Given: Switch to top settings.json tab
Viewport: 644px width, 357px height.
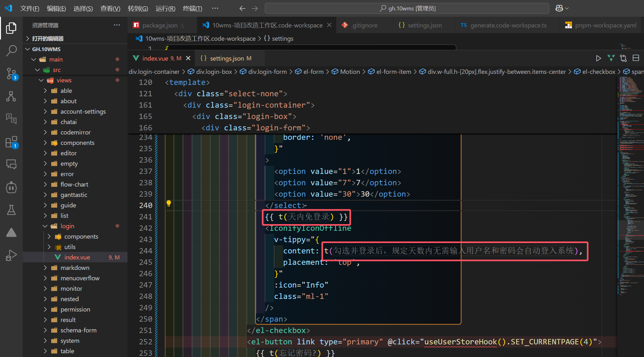Looking at the screenshot, I should 424,25.
